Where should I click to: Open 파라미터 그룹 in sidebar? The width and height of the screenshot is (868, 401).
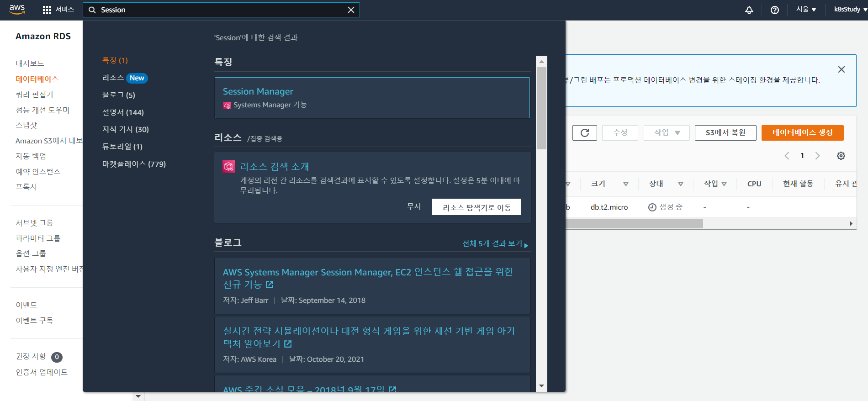click(x=38, y=238)
